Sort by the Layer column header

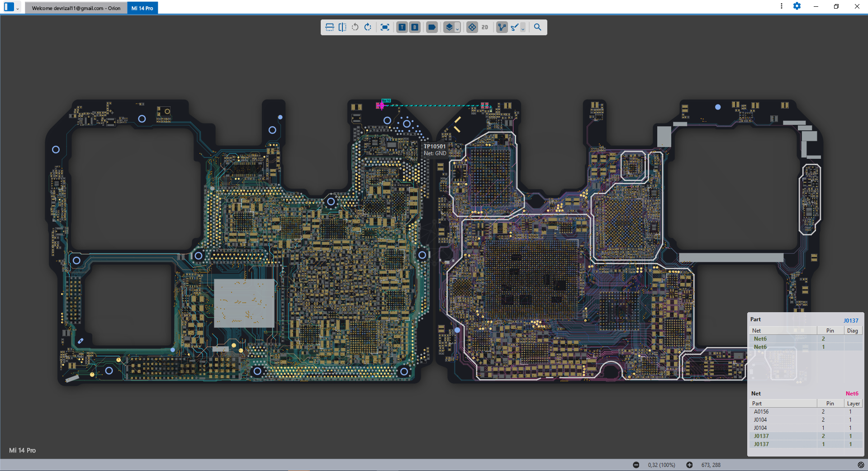[x=853, y=404]
